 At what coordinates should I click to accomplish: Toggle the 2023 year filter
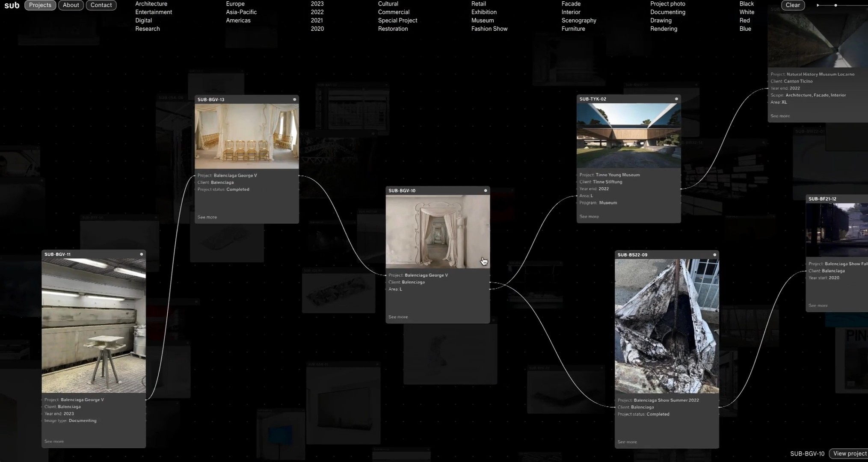317,3
